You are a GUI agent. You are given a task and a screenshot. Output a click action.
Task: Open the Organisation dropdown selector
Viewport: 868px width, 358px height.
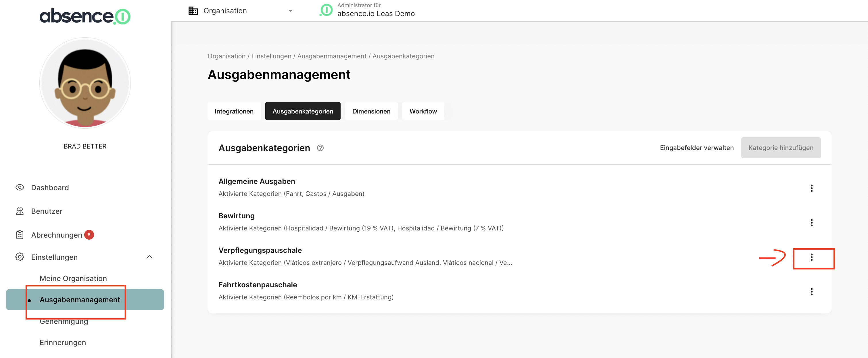tap(240, 11)
